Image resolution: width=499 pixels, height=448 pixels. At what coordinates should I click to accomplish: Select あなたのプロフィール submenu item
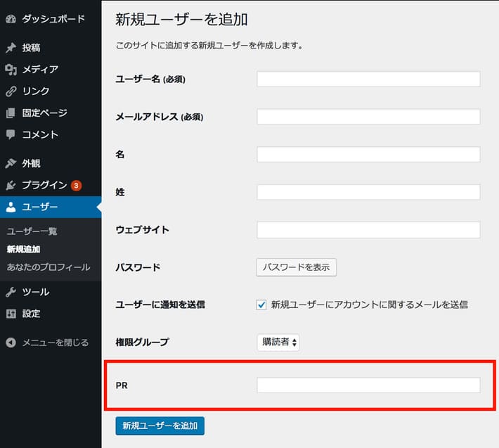tap(48, 267)
